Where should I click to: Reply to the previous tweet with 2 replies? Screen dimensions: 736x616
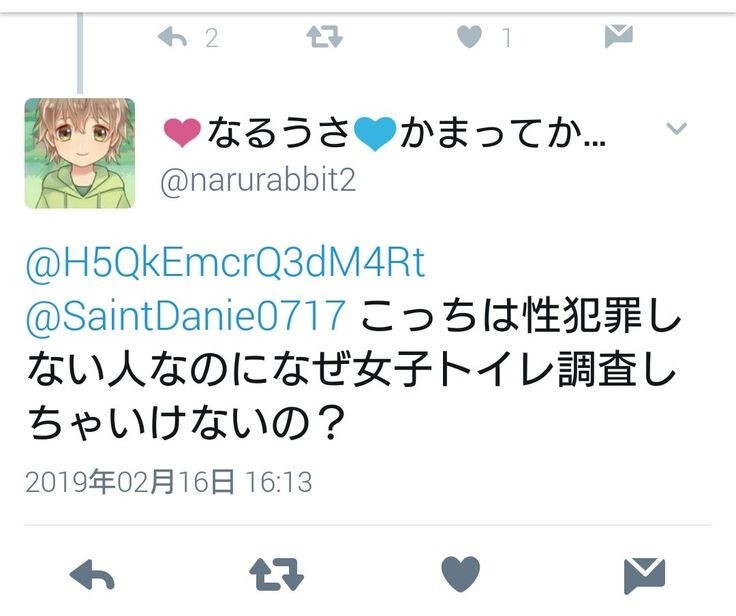[x=172, y=37]
